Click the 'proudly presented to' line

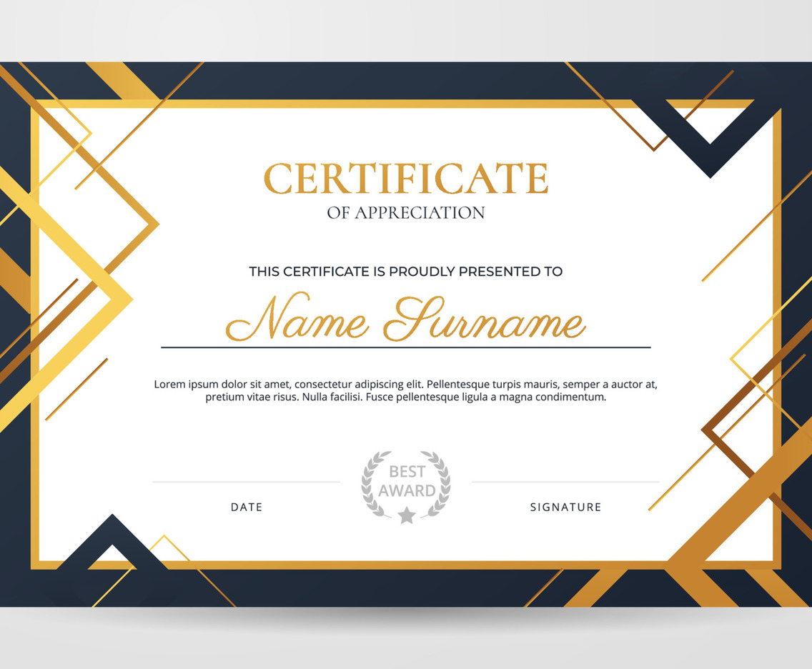(405, 272)
